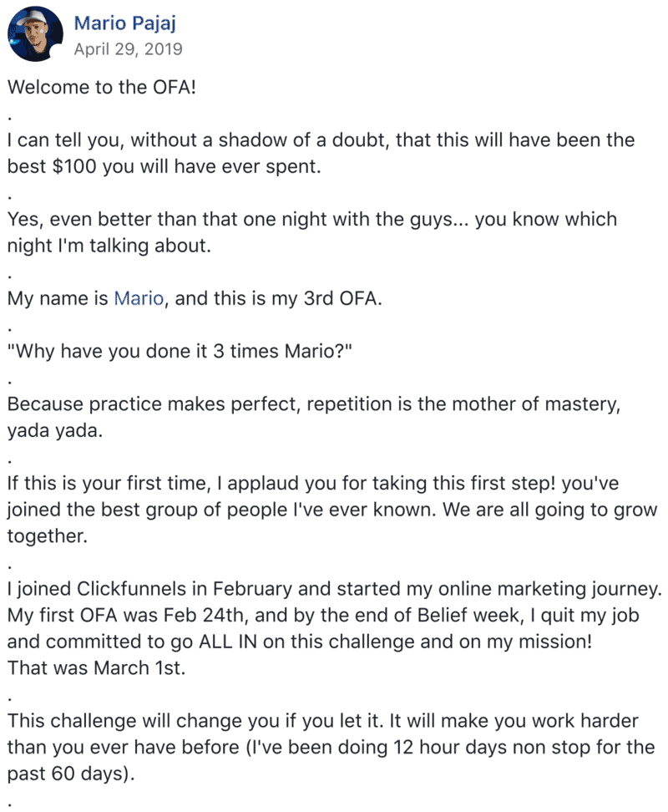Click the quoted Why have you done it question

180,352
